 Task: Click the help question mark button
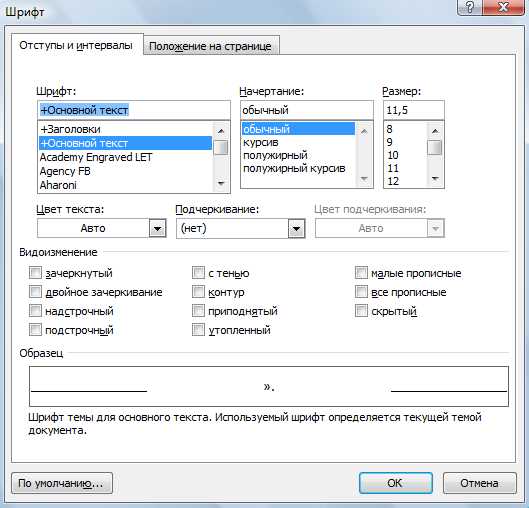click(470, 7)
